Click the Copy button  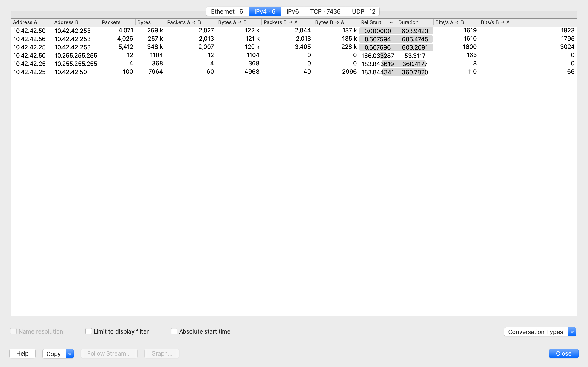coord(54,354)
